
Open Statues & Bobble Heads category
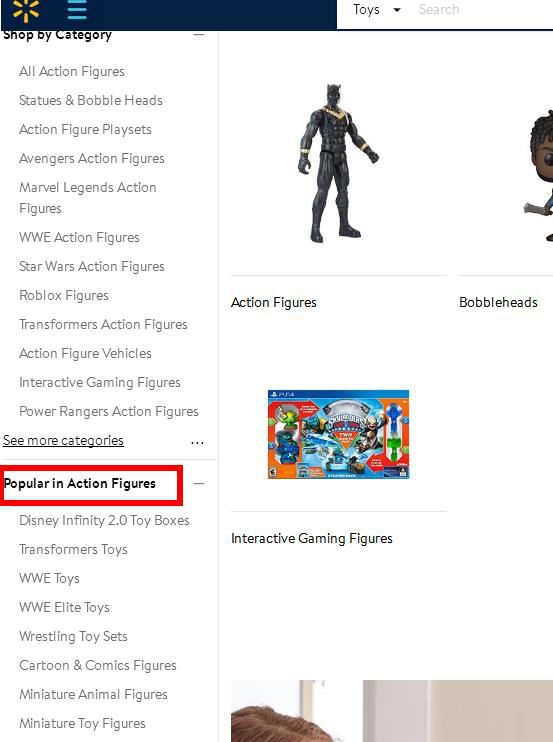pyautogui.click(x=91, y=100)
